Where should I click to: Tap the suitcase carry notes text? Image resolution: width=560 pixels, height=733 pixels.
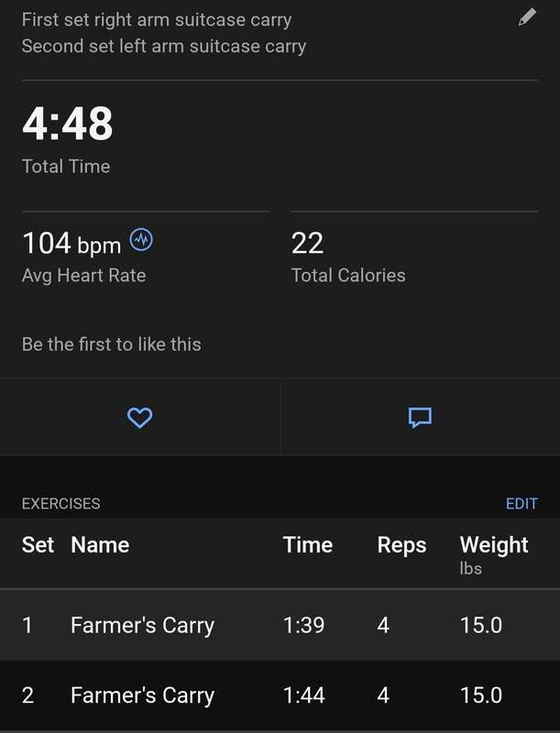pyautogui.click(x=164, y=33)
